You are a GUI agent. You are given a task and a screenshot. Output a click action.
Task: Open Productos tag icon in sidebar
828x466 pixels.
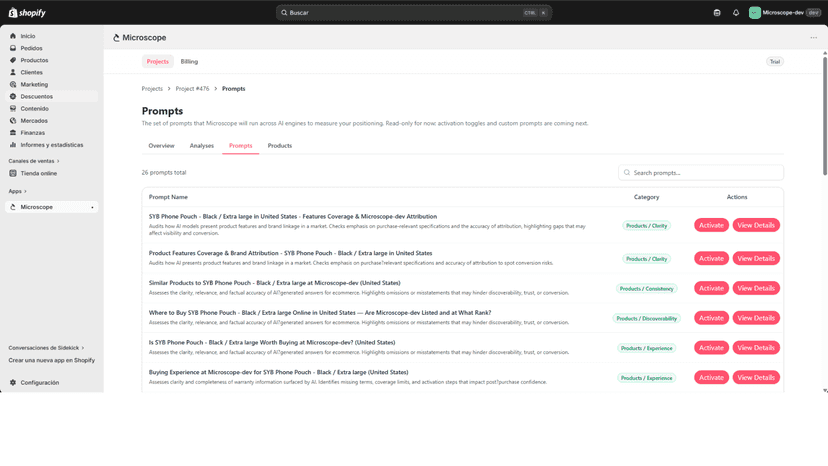click(13, 60)
